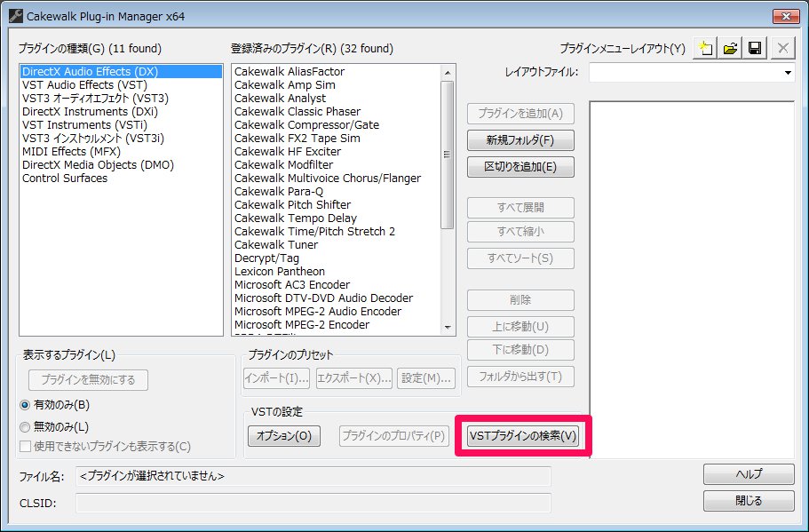This screenshot has height=532, width=809.
Task: Click the プラグインのプロパティ(P) button
Action: coord(393,436)
